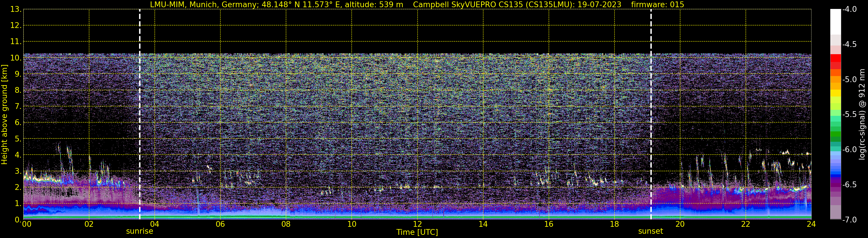Screen dimensions: 868x238
Task: Click the 04 time axis tick label
Action: (155, 224)
